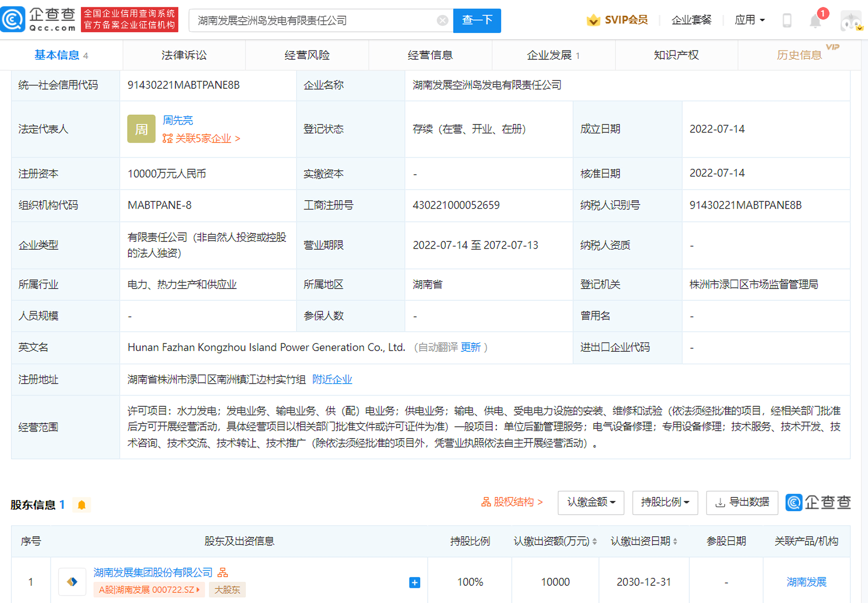
Task: Open the 持股比例 dropdown
Action: click(x=665, y=502)
